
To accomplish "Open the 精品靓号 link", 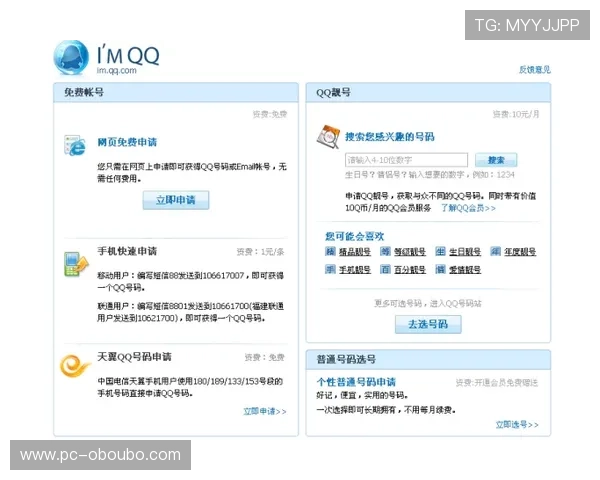I will (x=355, y=252).
